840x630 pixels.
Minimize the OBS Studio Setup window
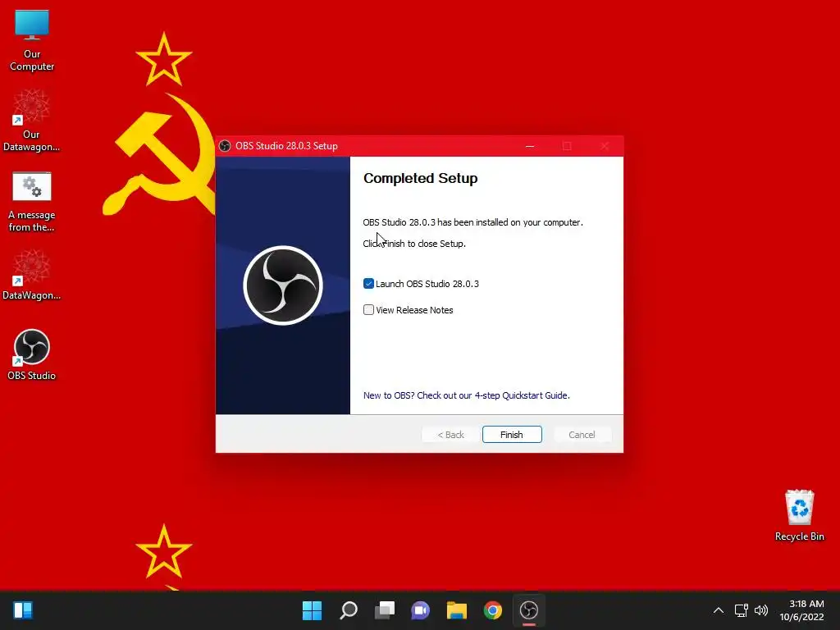click(530, 146)
